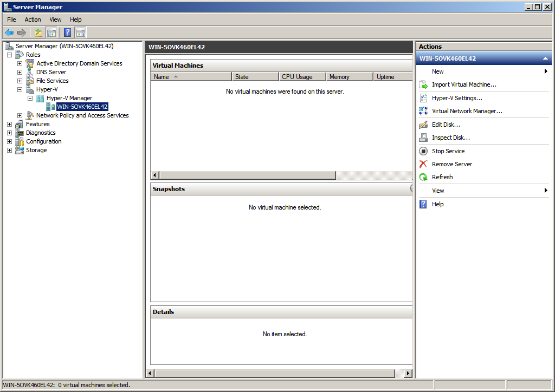Click the blue Help toolbar icon
The height and width of the screenshot is (392, 555).
(x=68, y=33)
